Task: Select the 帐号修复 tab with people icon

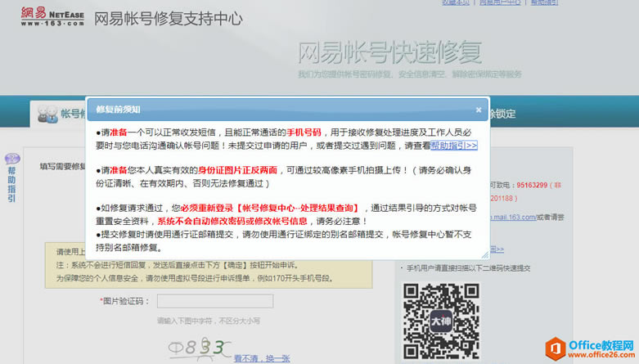Action: [x=58, y=114]
